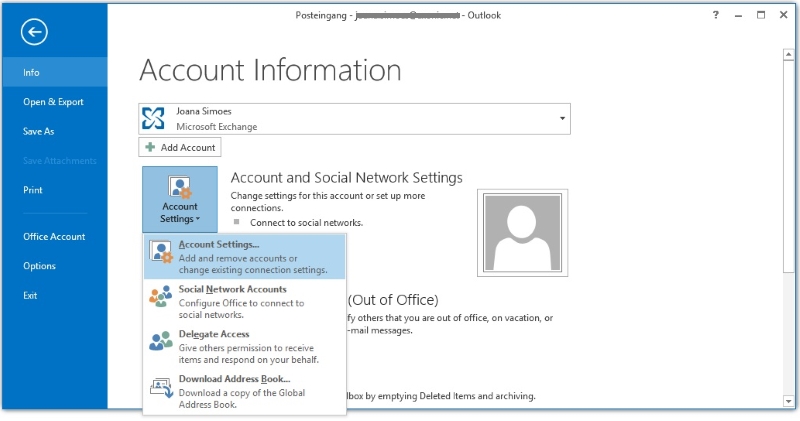The height and width of the screenshot is (421, 800).
Task: Click the back arrow circle icon
Action: [x=34, y=32]
